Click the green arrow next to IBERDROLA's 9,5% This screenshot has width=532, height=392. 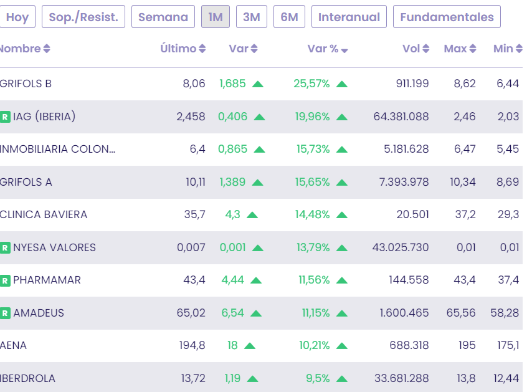pos(341,378)
